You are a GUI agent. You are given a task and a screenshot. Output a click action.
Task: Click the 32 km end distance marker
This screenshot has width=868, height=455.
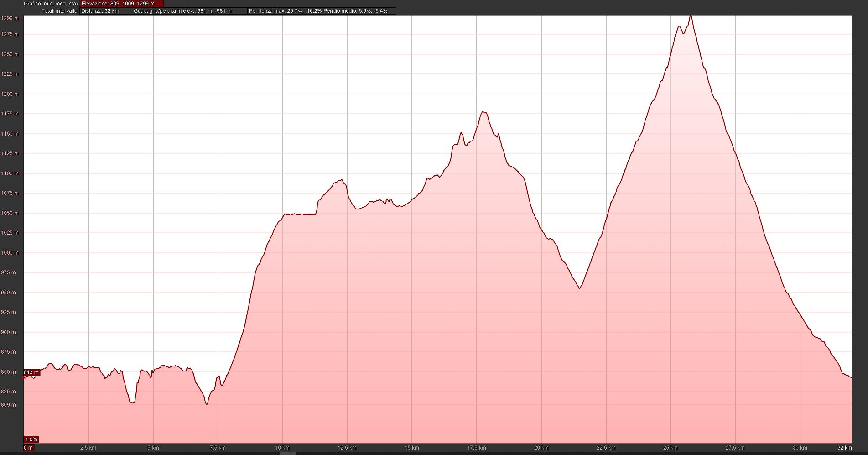click(x=844, y=448)
